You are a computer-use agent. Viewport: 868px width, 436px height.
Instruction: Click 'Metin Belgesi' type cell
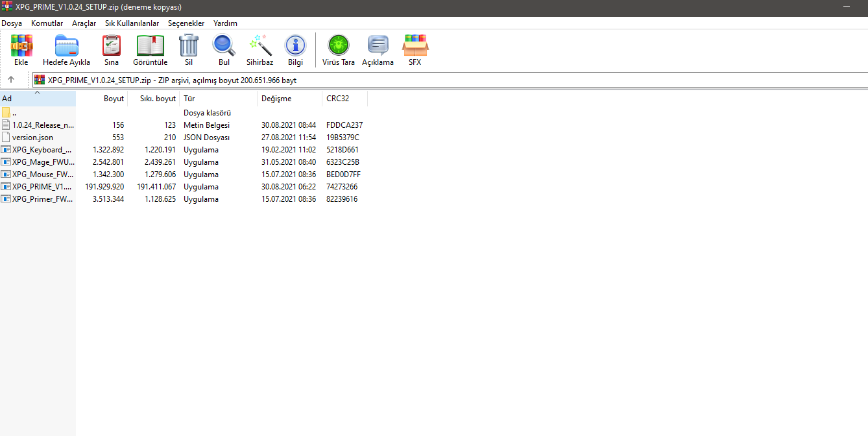pos(206,125)
